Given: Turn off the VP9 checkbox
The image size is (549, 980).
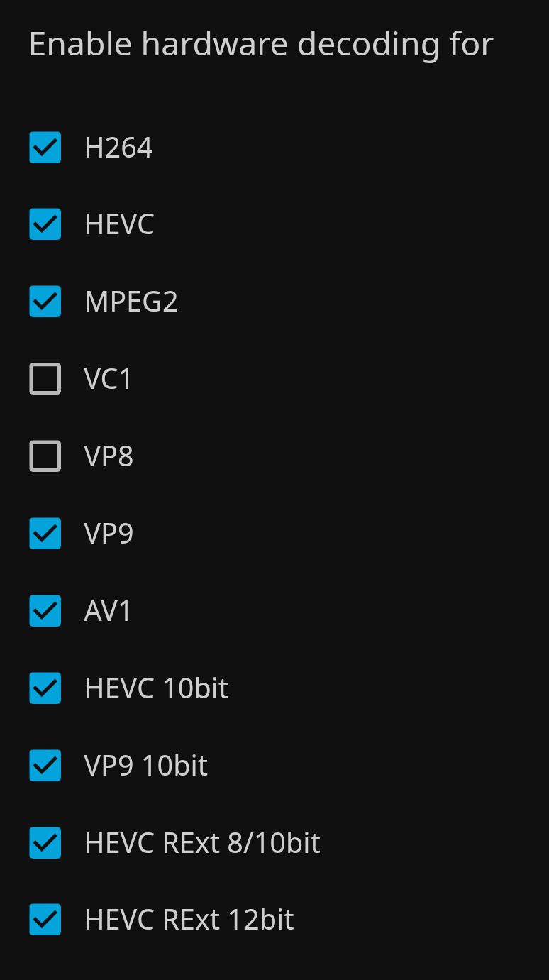Looking at the screenshot, I should tap(45, 534).
